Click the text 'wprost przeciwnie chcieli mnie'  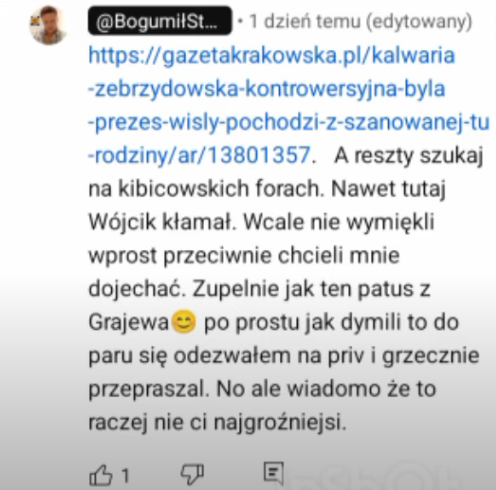click(244, 256)
